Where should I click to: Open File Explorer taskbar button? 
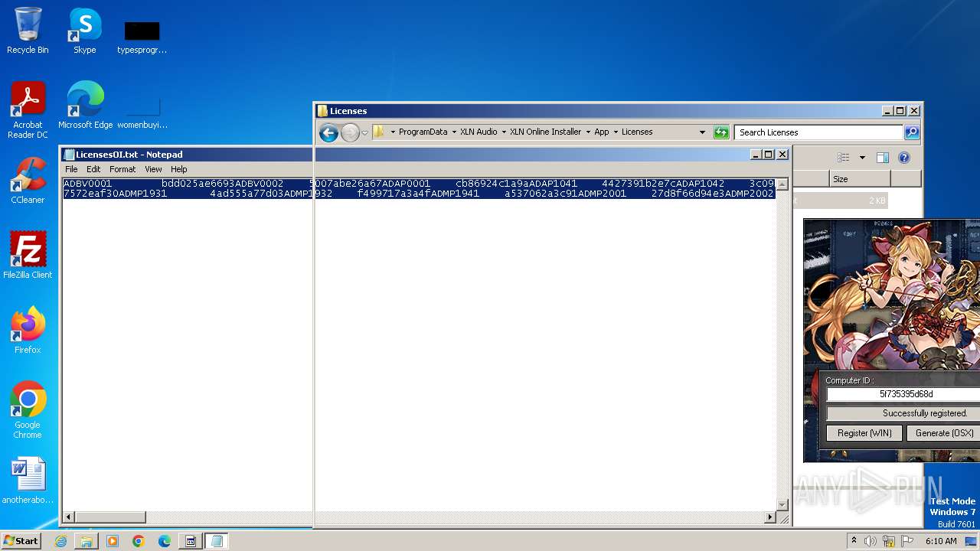(x=87, y=541)
